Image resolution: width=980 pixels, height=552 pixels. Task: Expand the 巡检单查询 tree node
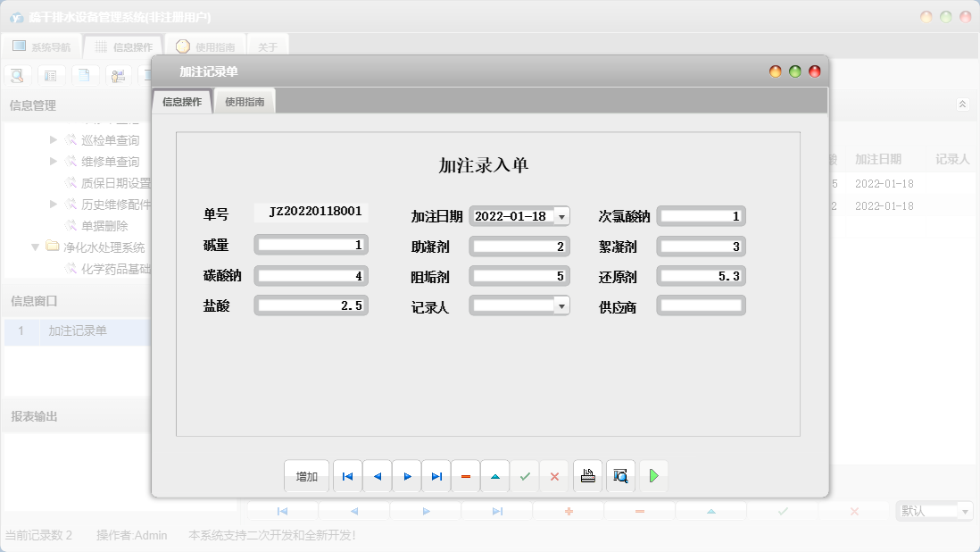[54, 139]
